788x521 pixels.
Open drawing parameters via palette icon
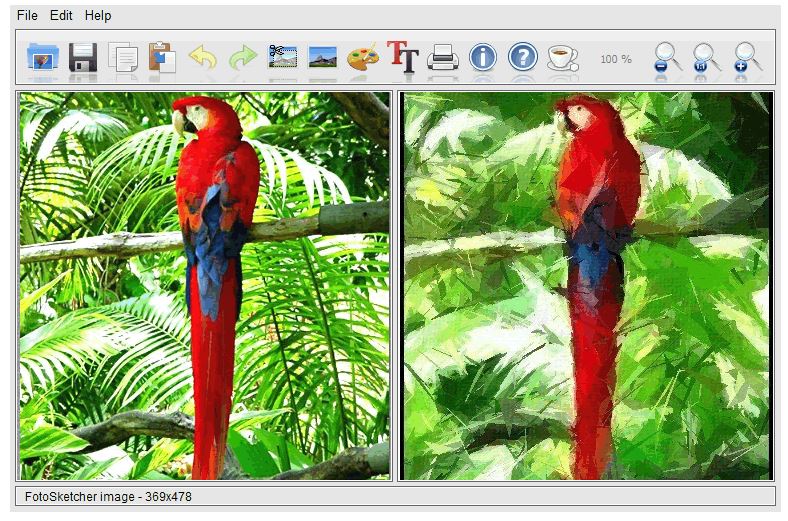363,57
